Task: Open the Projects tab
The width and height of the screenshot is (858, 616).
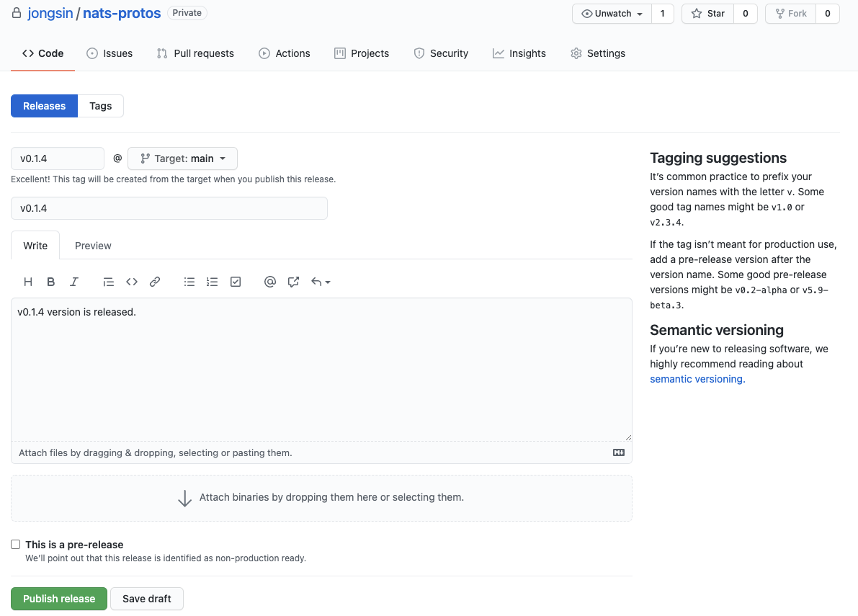Action: click(362, 53)
